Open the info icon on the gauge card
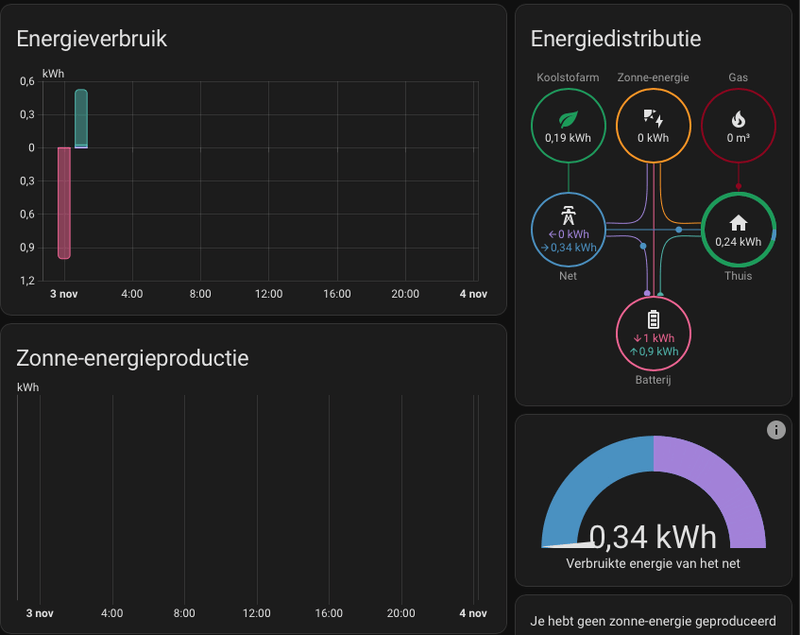 click(776, 430)
